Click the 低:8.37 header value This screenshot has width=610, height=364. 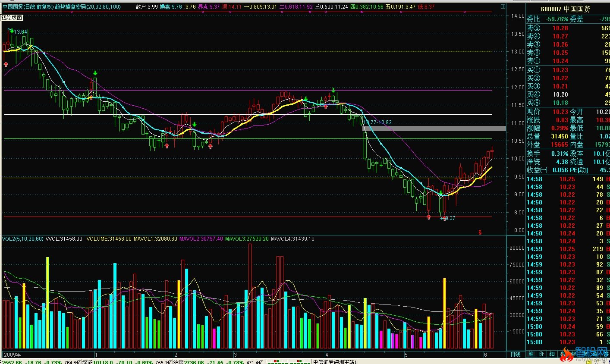click(426, 7)
